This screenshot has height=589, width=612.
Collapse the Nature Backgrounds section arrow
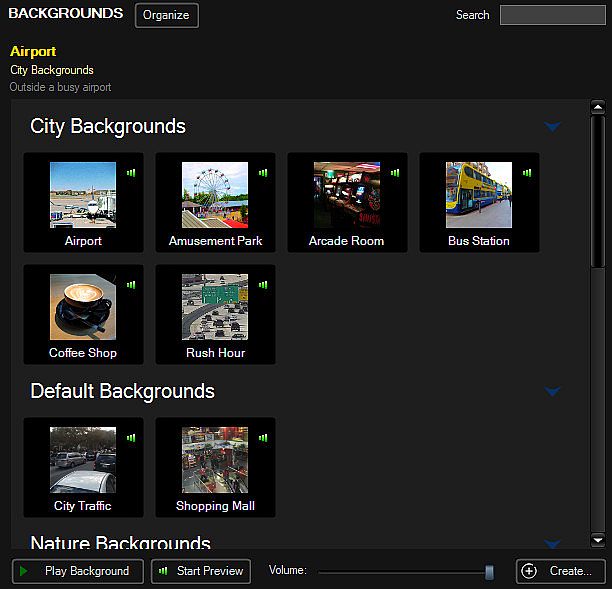point(552,543)
